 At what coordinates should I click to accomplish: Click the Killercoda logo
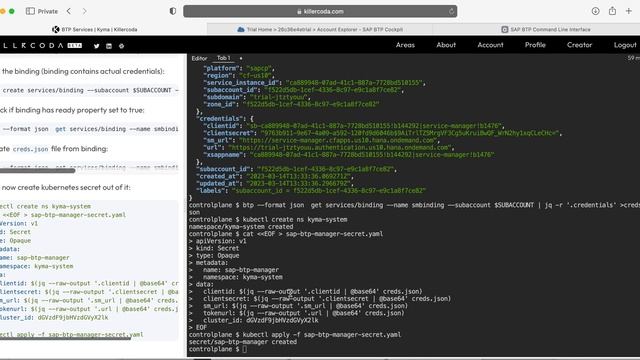coord(33,46)
